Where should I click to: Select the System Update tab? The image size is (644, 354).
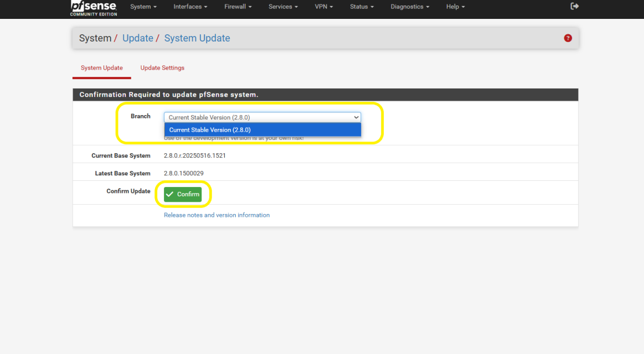102,68
